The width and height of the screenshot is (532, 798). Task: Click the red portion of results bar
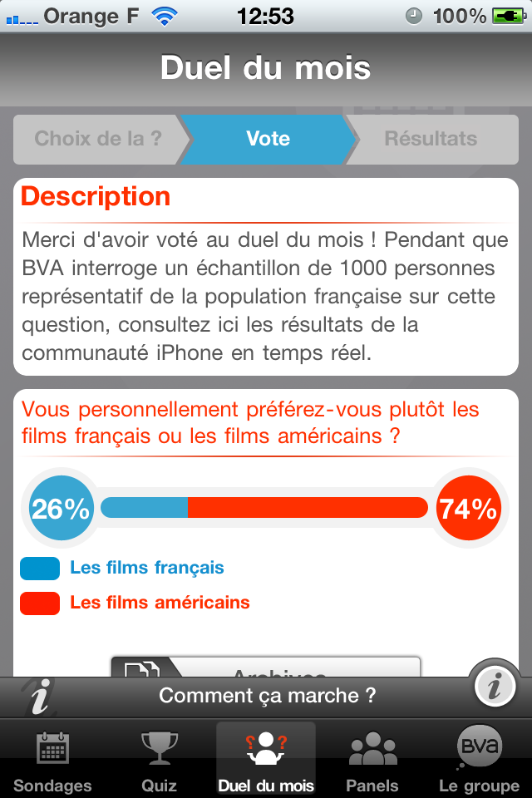[x=308, y=508]
